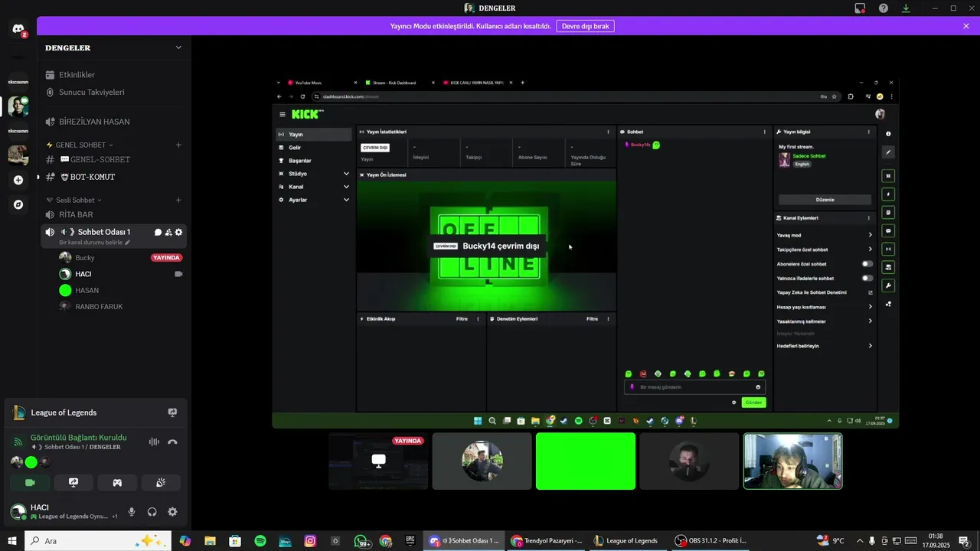Open Discord direct messages home icon

[18, 29]
